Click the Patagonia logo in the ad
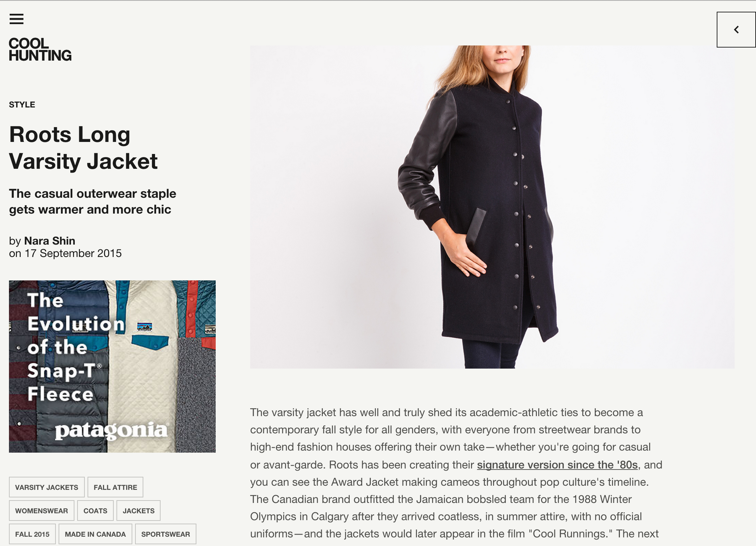Image resolution: width=756 pixels, height=546 pixels. tap(111, 431)
